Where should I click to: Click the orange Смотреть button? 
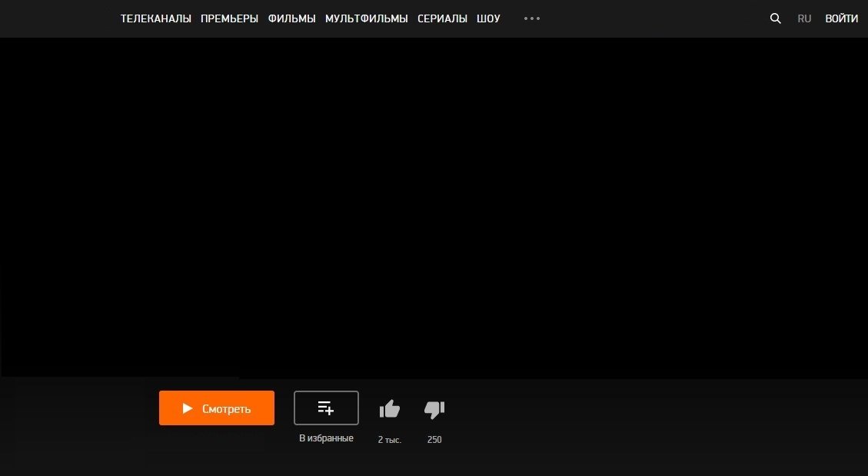217,408
